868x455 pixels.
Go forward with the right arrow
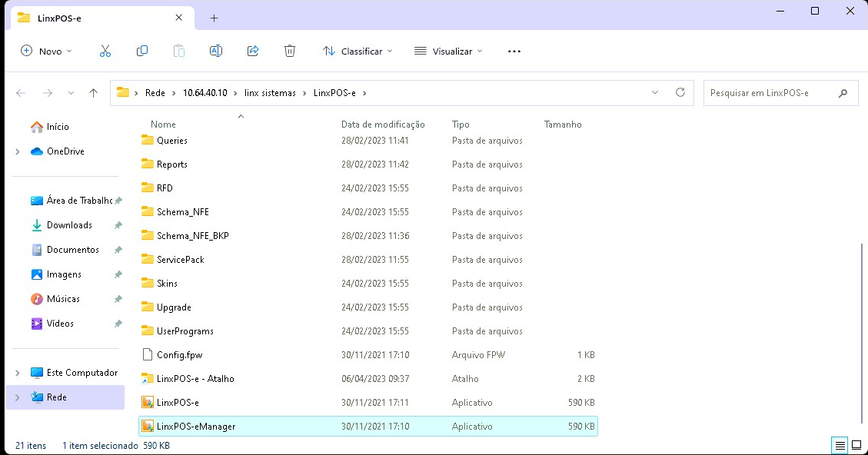[x=48, y=93]
